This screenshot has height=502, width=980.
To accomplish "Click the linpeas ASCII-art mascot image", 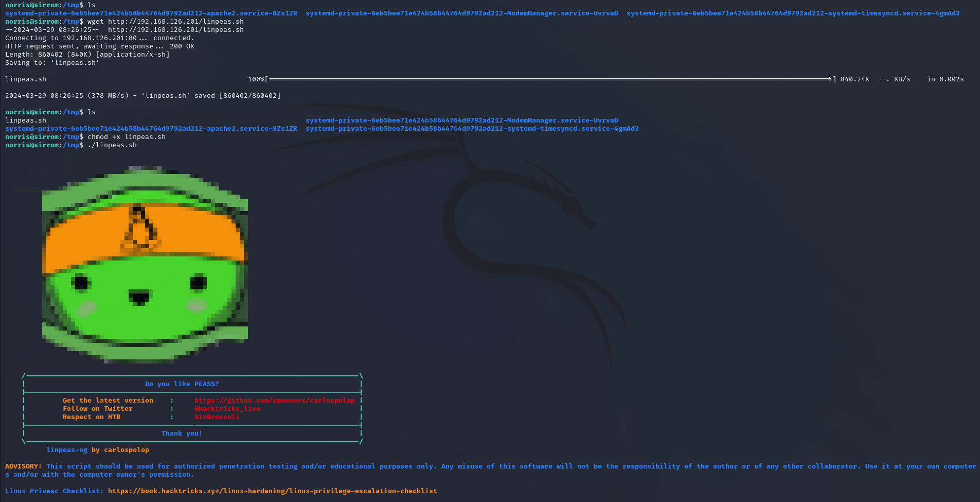I will (x=145, y=265).
